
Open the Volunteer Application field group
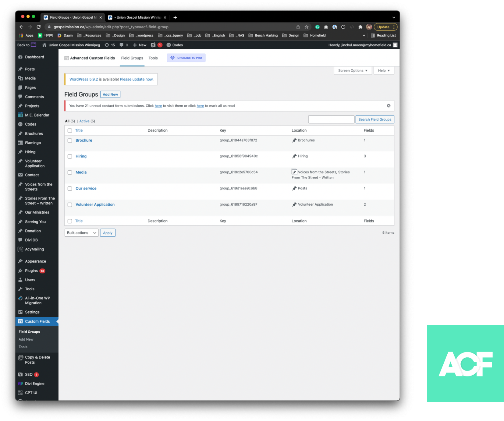[x=95, y=204]
